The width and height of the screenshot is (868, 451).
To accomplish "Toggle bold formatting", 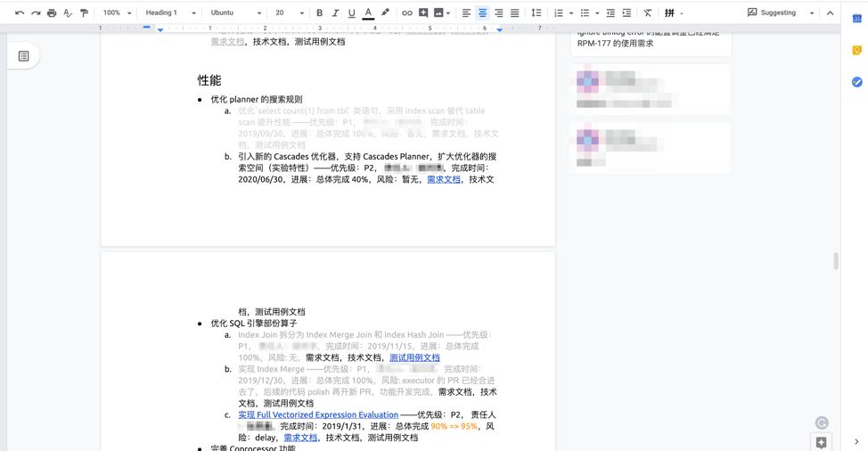I will click(320, 13).
